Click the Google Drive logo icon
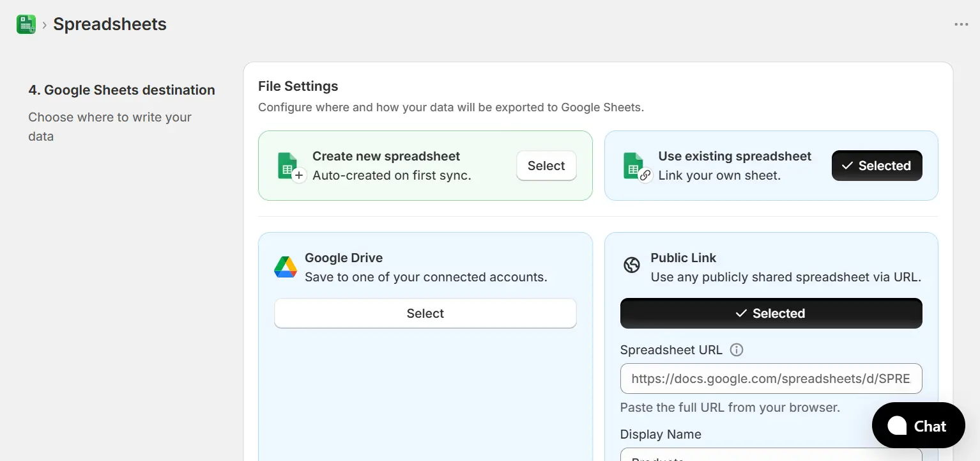This screenshot has width=980, height=461. click(286, 267)
